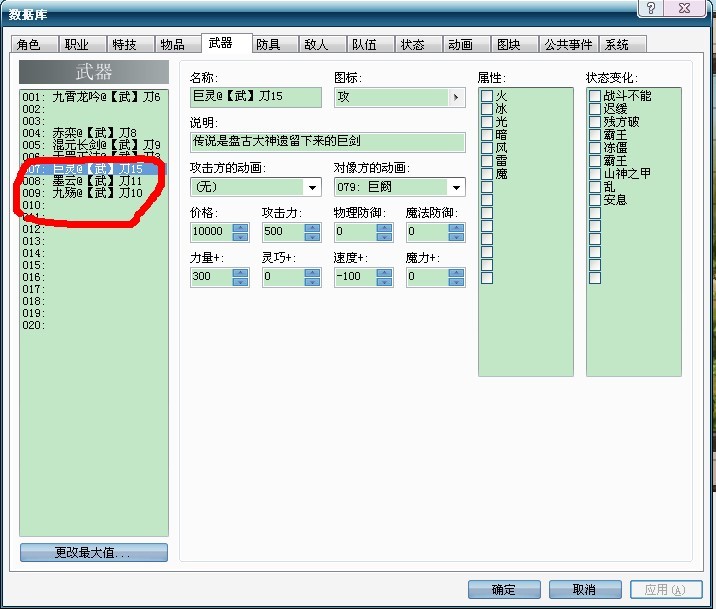The image size is (716, 609).
Task: Raise 魔法防御 using the up arrow
Action: pos(456,228)
